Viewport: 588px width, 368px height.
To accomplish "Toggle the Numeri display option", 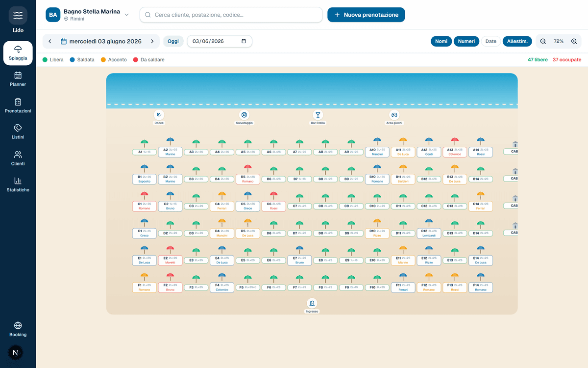I will coord(466,41).
